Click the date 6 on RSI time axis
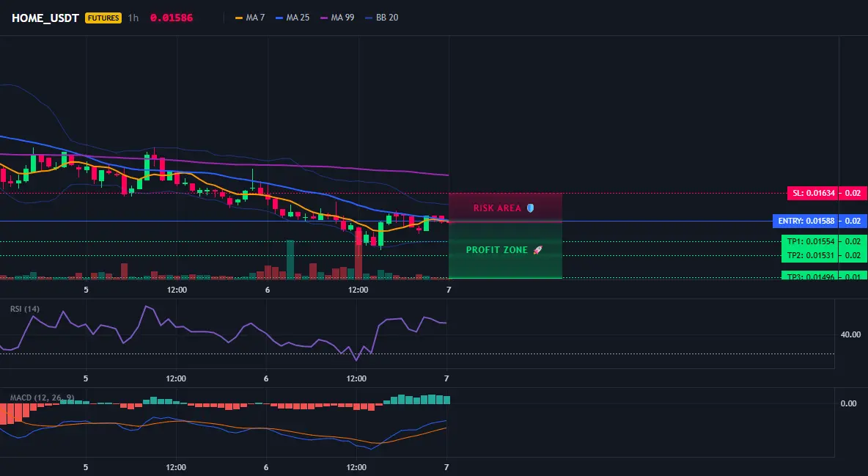The height and width of the screenshot is (476, 868). tap(266, 378)
